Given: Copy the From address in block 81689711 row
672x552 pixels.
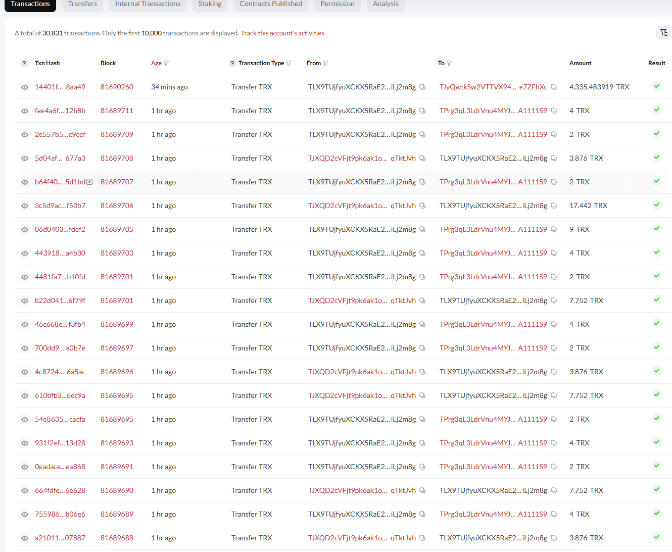Looking at the screenshot, I should point(421,111).
